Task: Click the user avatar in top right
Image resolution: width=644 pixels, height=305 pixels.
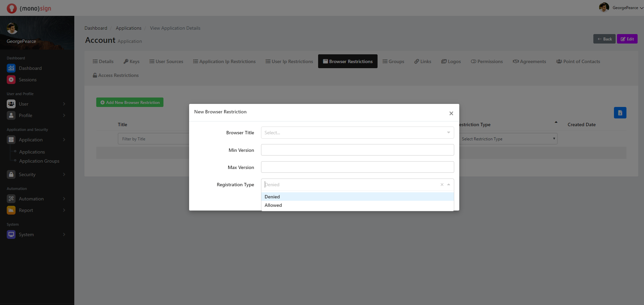Action: (604, 7)
